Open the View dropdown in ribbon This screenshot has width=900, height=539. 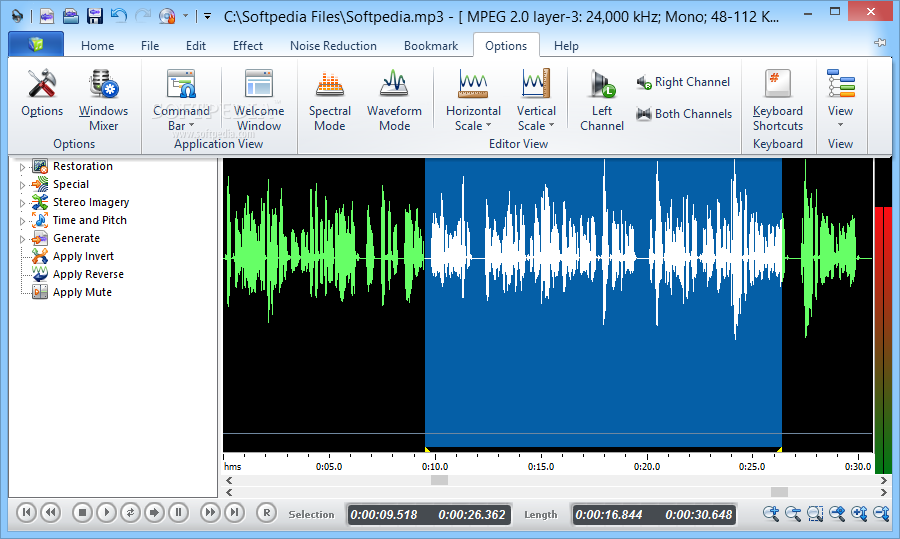[840, 100]
